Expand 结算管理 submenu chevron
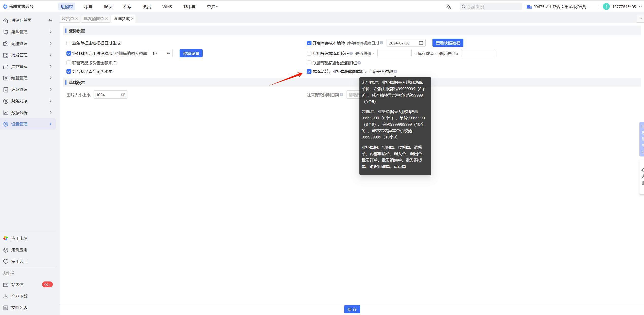Screen dimensions: 644x315 tap(51, 78)
